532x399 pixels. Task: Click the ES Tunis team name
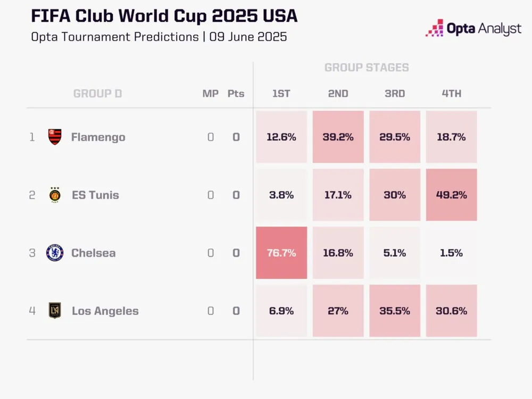[x=95, y=195]
